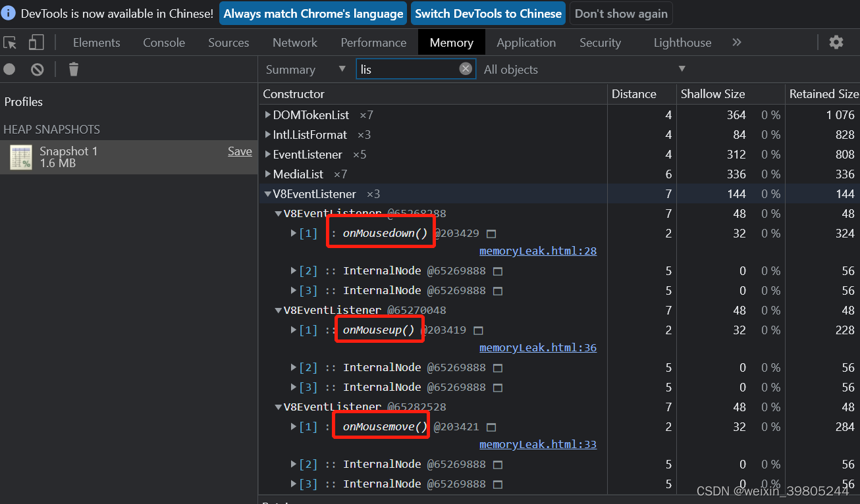Select the Snapshot 1 thumbnail icon

click(21, 157)
